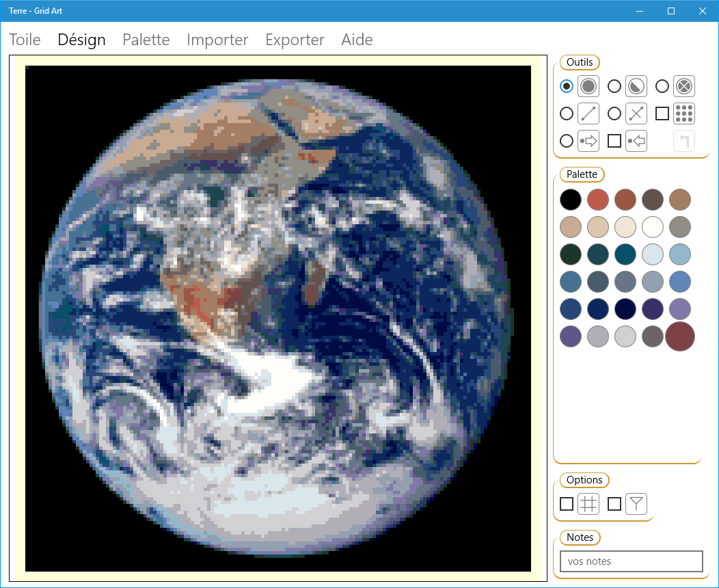Enable the grid lines checkbox in Options
The width and height of the screenshot is (719, 588).
click(x=567, y=504)
